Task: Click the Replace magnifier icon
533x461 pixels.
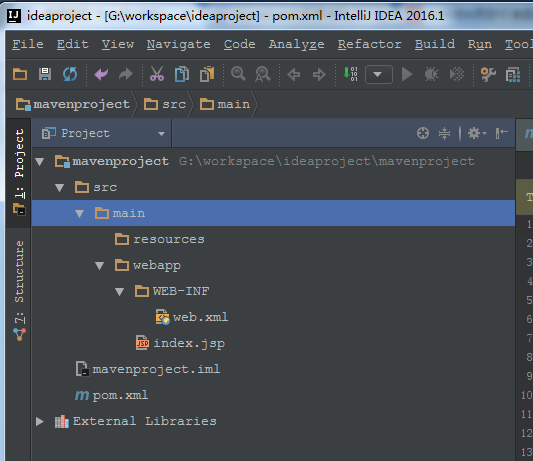Action: click(263, 74)
